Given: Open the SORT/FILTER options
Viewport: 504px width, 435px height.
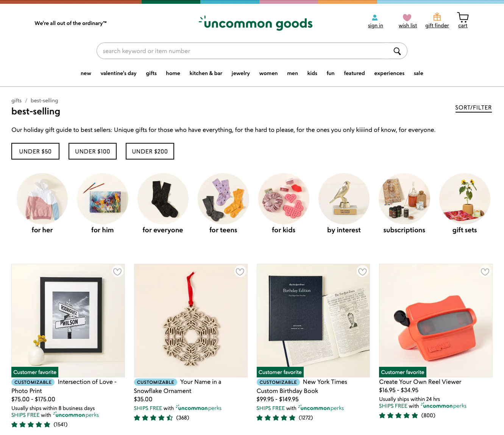Looking at the screenshot, I should tap(473, 108).
